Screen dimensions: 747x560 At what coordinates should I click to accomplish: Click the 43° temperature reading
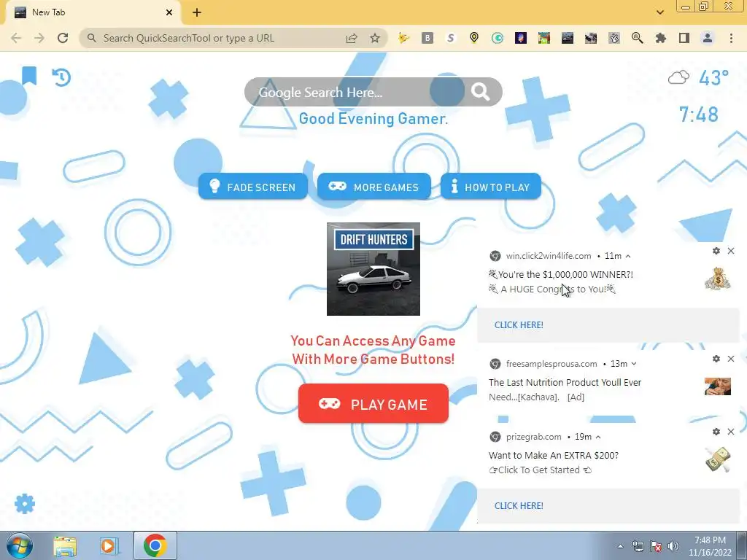(x=713, y=77)
